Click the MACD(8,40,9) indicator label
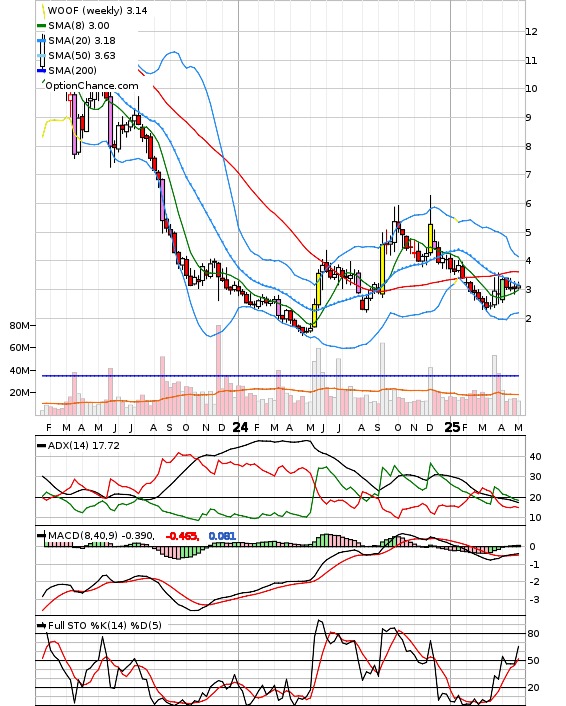 click(83, 535)
